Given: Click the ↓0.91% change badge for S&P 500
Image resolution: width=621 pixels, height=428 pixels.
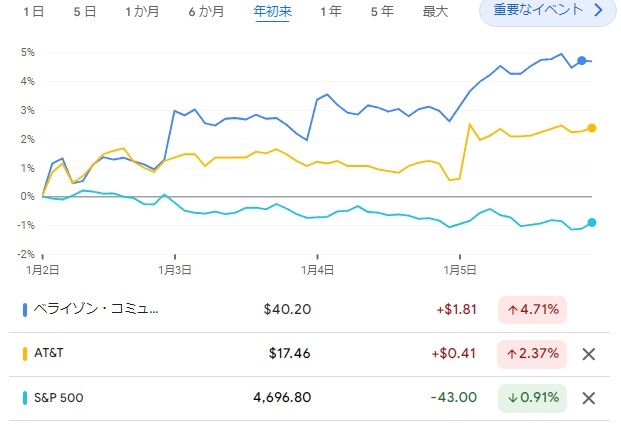Looking at the screenshot, I should 532,398.
